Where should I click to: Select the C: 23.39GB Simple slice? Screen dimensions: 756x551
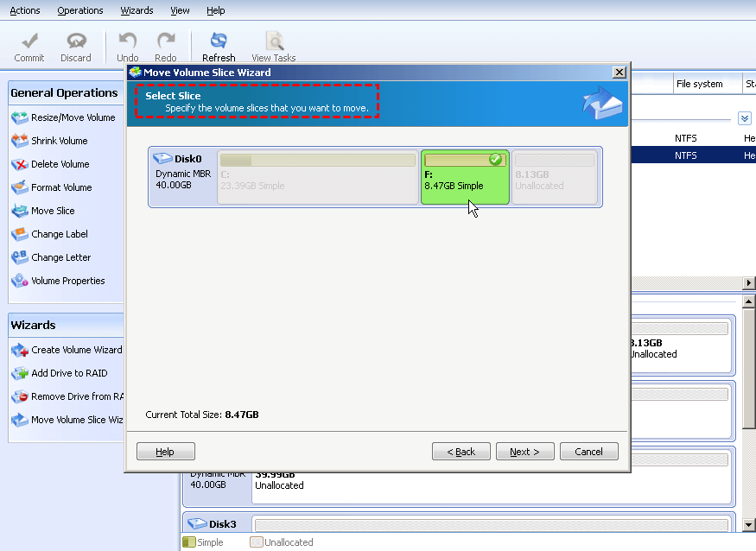(x=318, y=177)
